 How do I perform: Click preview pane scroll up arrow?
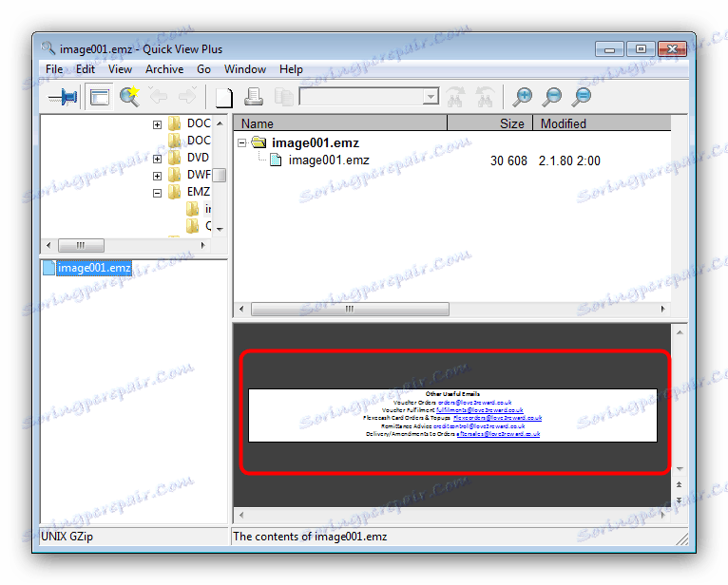[x=680, y=332]
